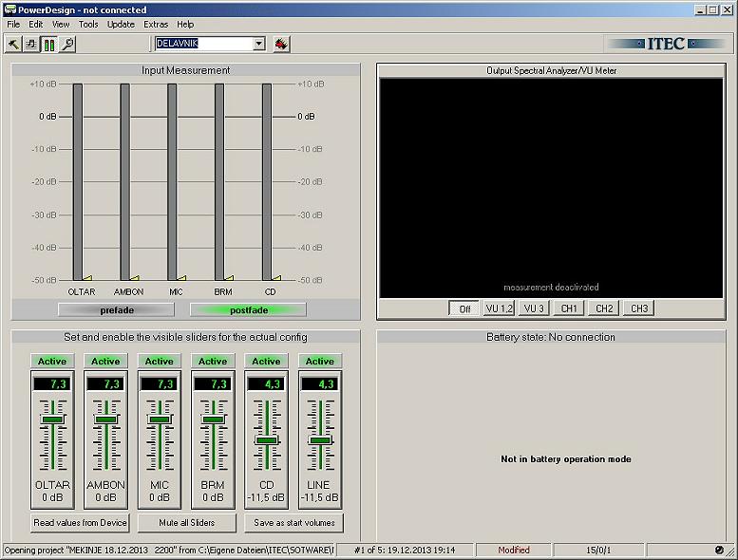738x560 pixels.
Task: Click the LINE volume slider handle
Action: [320, 440]
